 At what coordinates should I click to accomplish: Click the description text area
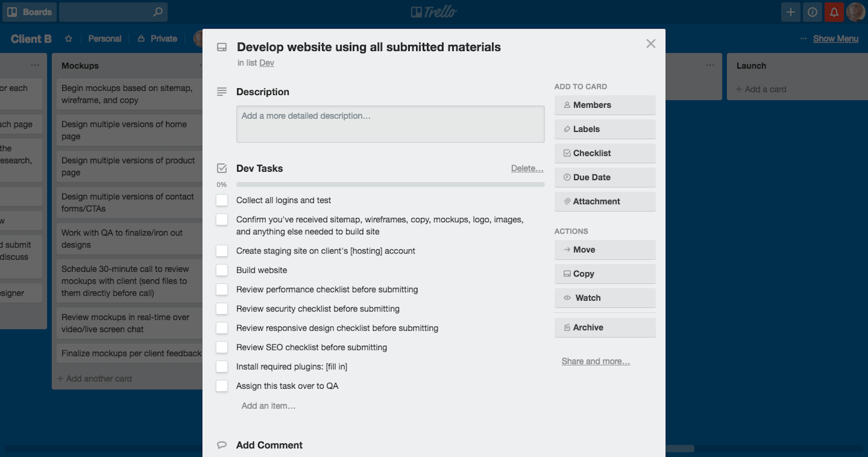(391, 124)
